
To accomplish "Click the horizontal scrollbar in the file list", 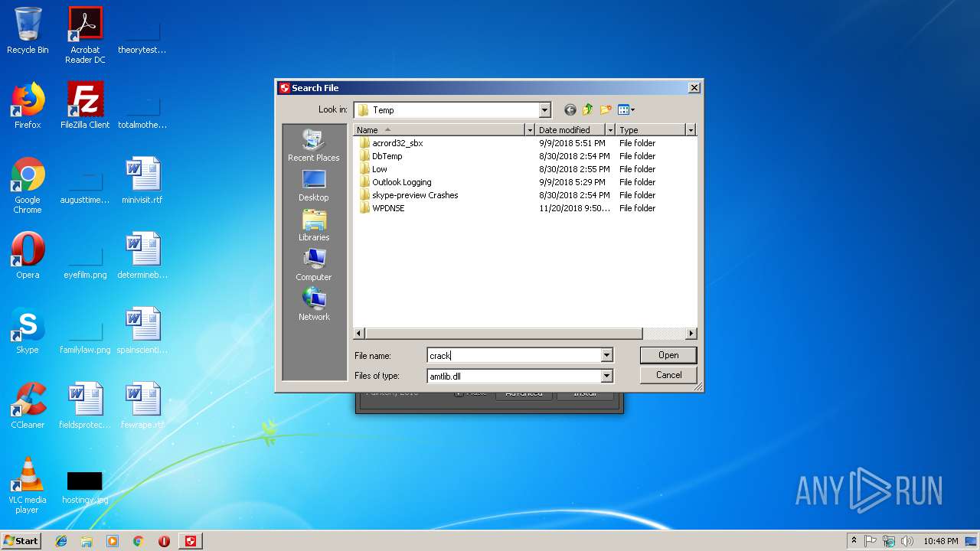I will click(503, 334).
